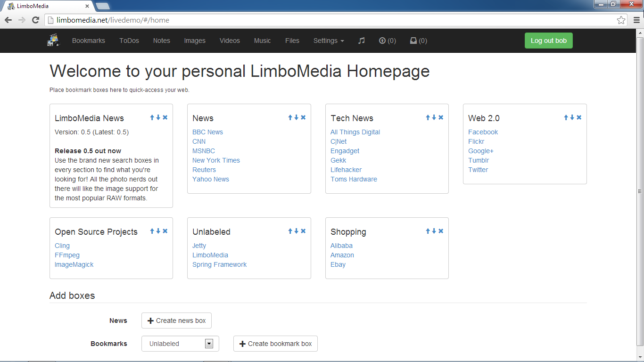Remove the News box
The width and height of the screenshot is (644, 362).
click(303, 117)
